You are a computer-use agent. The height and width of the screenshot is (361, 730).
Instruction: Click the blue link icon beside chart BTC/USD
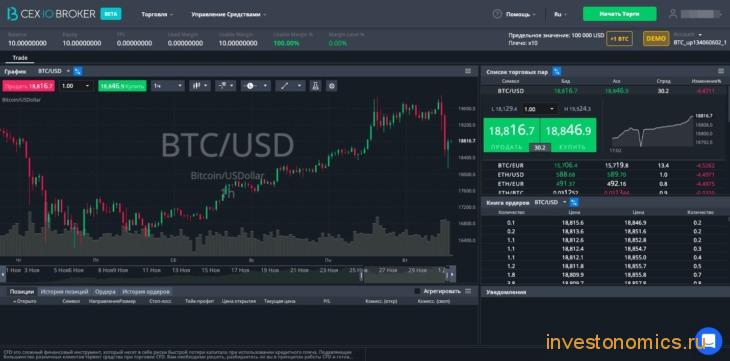click(x=78, y=71)
